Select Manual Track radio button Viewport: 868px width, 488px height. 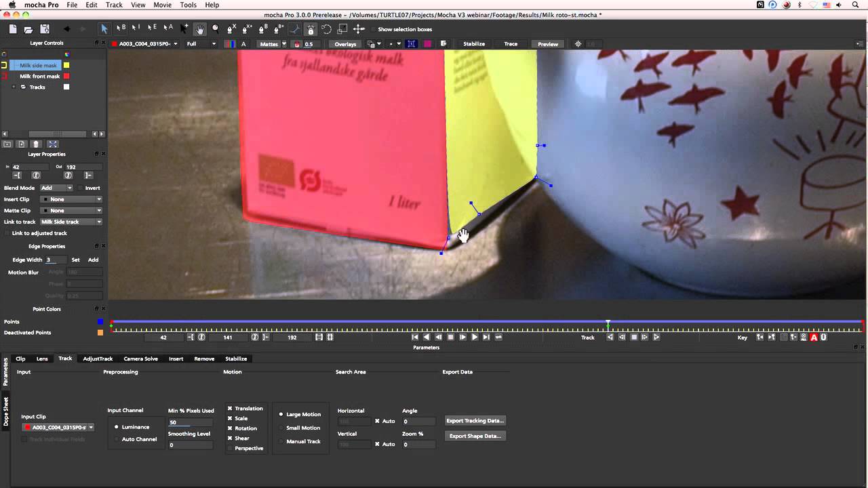click(x=281, y=441)
